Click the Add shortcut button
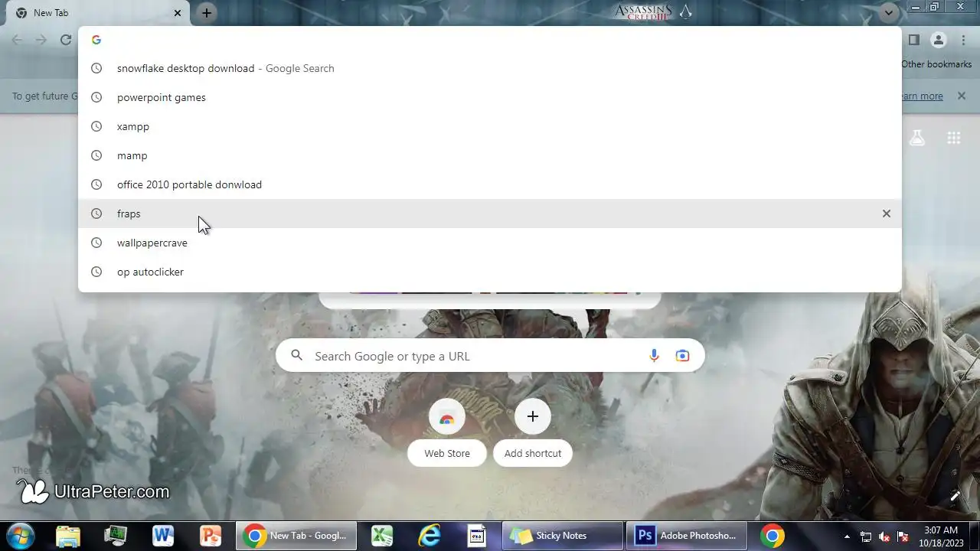Screen dimensions: 980x551 pyautogui.click(x=533, y=432)
